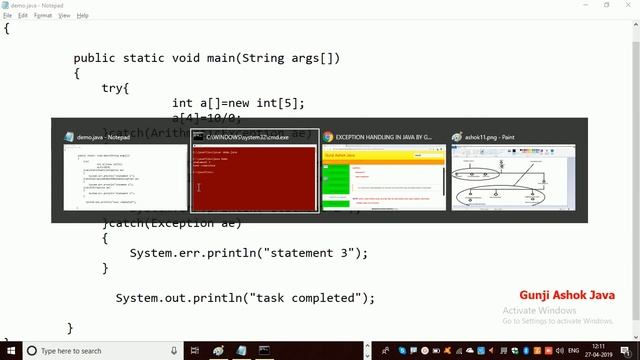
Task: Click the speaker volume tray icon
Action: tap(560, 351)
